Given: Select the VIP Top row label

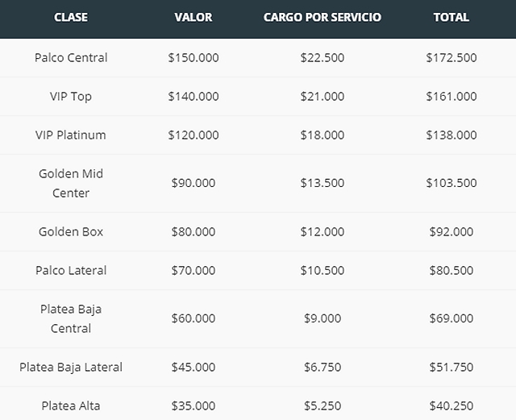Looking at the screenshot, I should [71, 96].
